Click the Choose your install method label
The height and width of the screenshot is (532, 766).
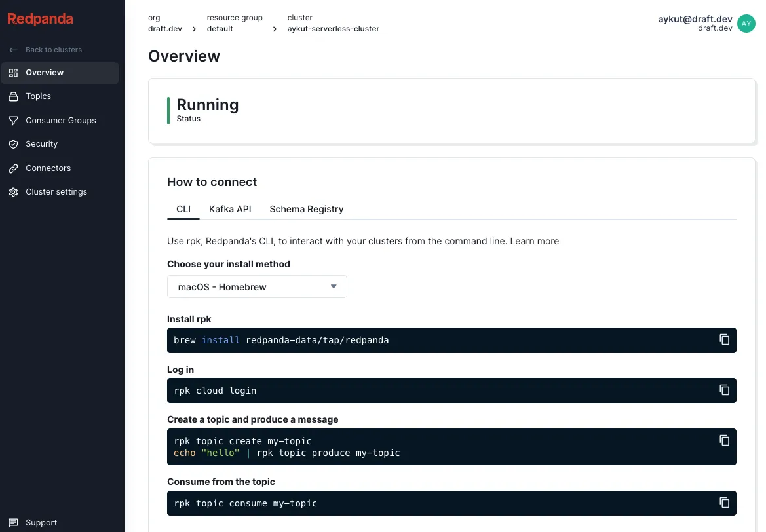pos(228,264)
